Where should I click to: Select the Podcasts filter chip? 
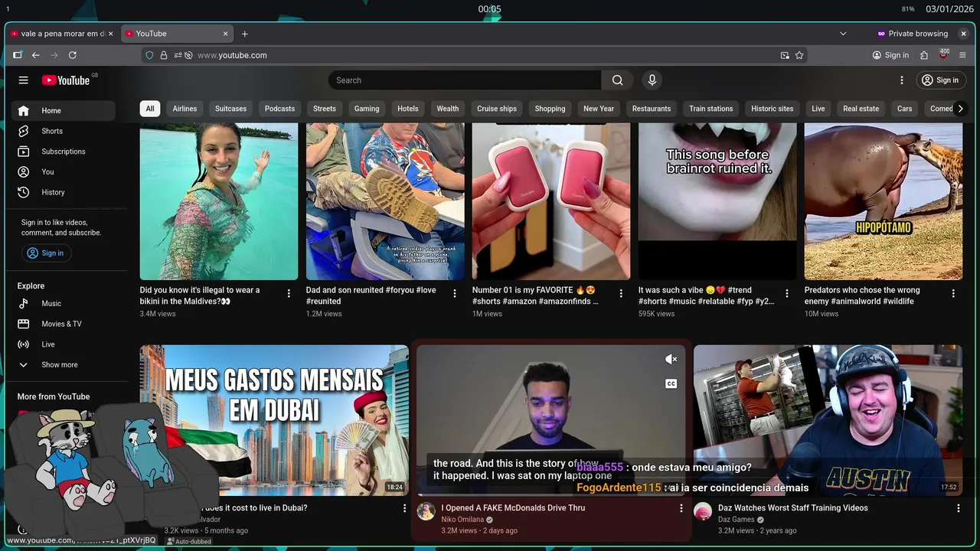click(x=279, y=109)
